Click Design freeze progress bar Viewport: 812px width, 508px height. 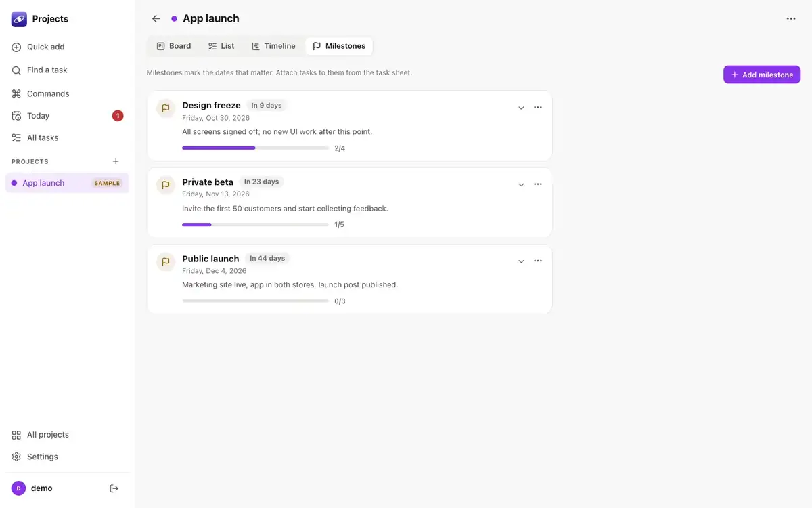coord(255,148)
